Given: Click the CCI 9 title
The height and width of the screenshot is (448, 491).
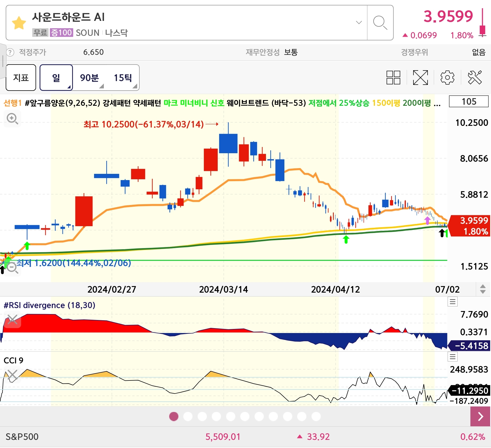Looking at the screenshot, I should (x=14, y=360).
